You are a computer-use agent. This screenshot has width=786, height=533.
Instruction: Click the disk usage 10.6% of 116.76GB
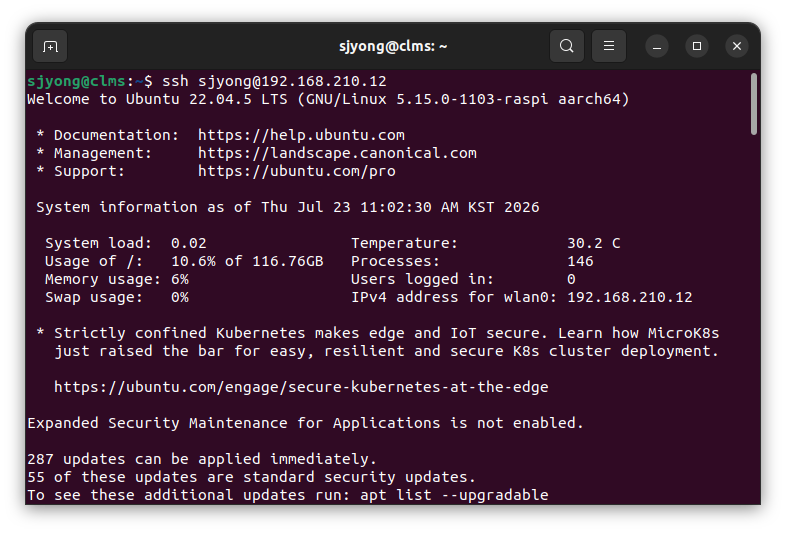click(x=247, y=261)
